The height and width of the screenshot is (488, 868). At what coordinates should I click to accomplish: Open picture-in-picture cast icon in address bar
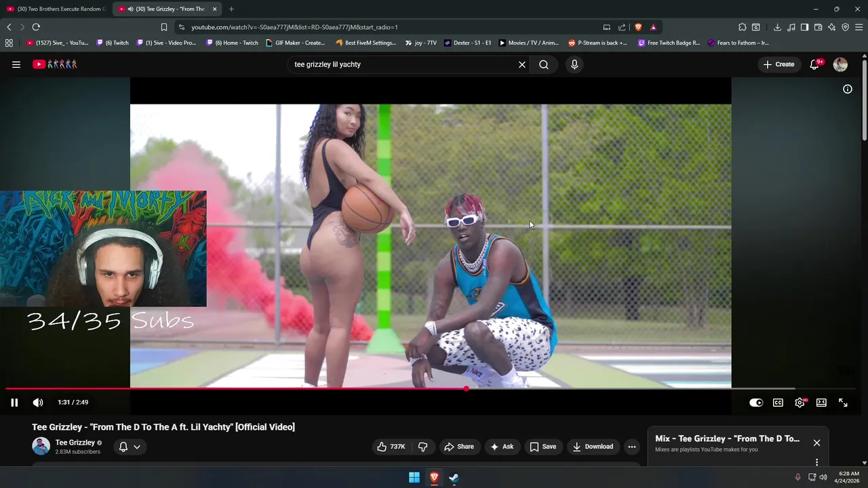[x=606, y=27]
